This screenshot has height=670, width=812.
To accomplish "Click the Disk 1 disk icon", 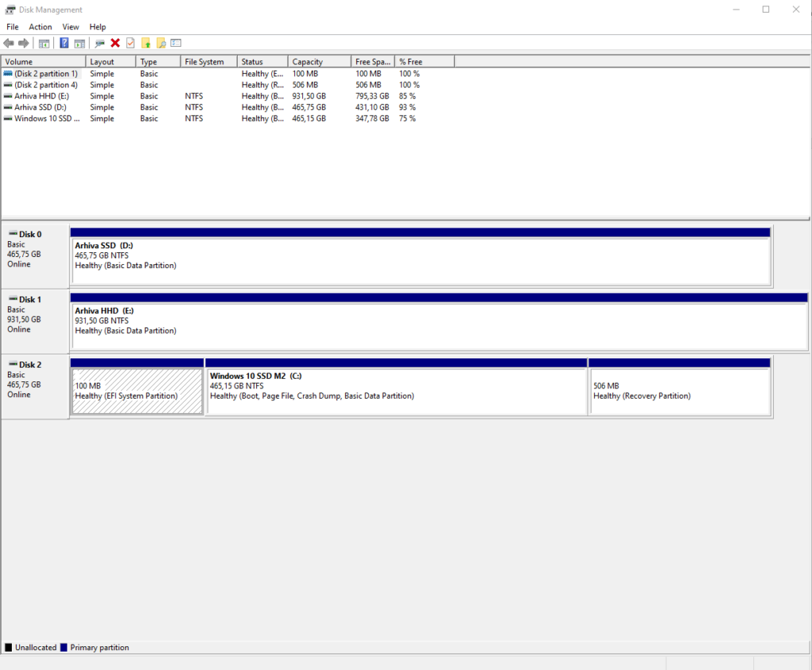I will point(13,299).
